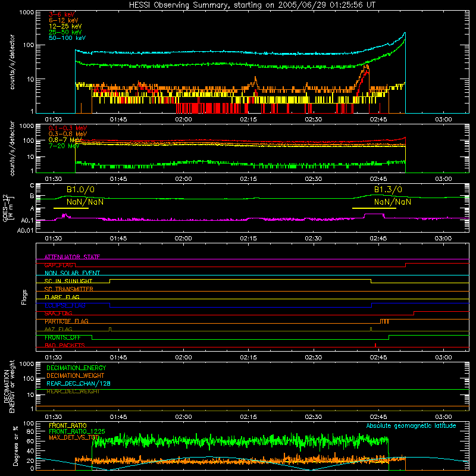
Task: Select the BAD_PACKETS flag label
Action: [x=65, y=345]
